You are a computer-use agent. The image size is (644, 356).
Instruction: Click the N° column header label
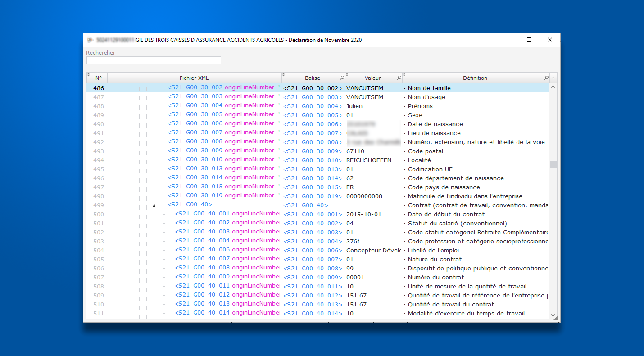[98, 78]
